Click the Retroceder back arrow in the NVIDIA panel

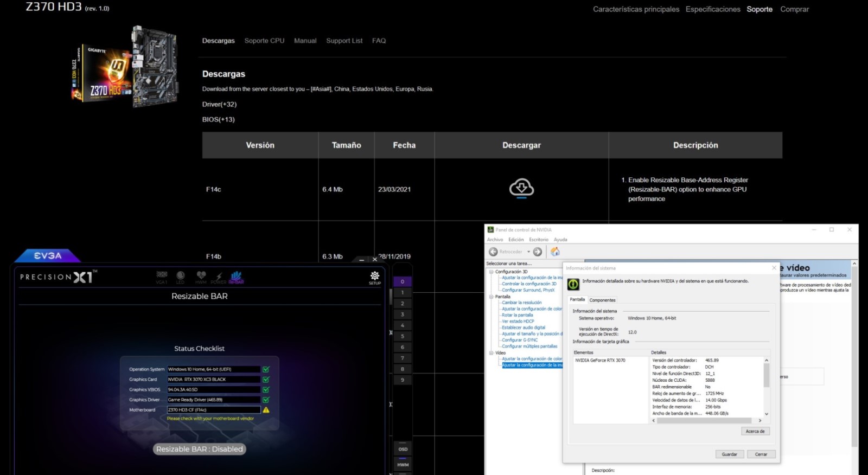(x=493, y=252)
